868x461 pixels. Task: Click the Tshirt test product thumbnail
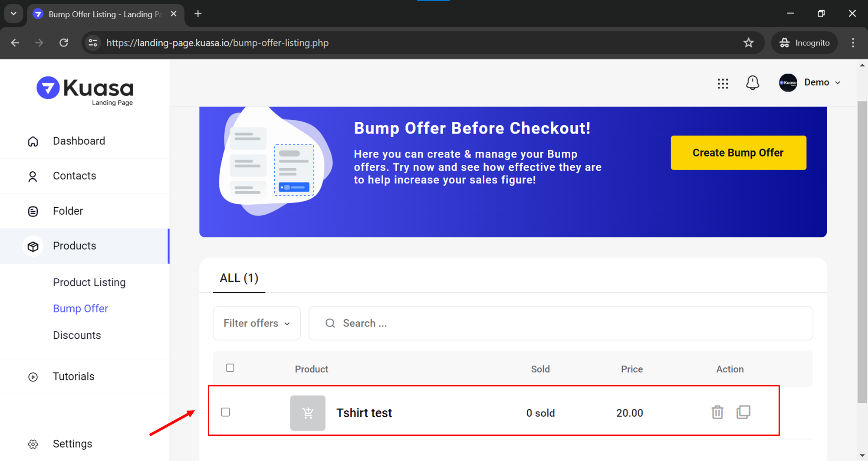click(308, 413)
